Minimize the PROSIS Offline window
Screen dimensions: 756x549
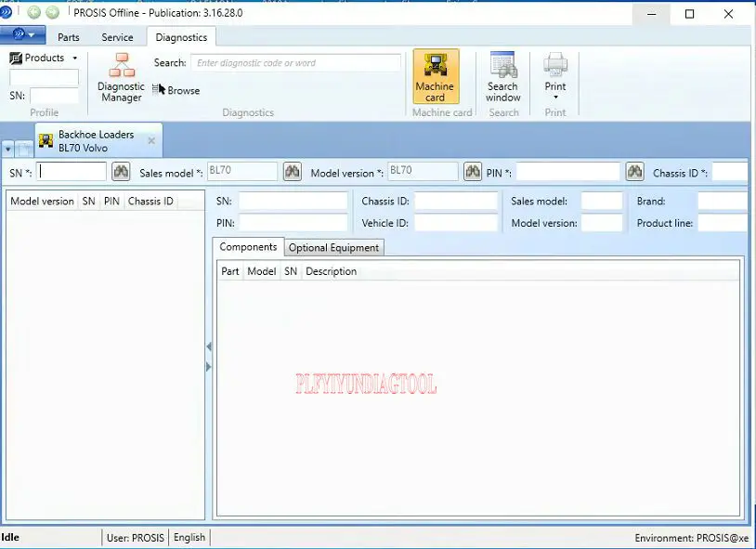(651, 14)
